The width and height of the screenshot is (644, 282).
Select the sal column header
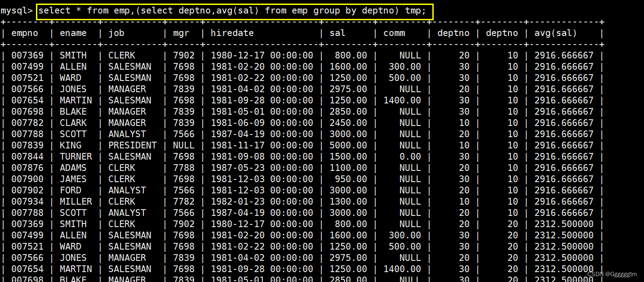338,33
